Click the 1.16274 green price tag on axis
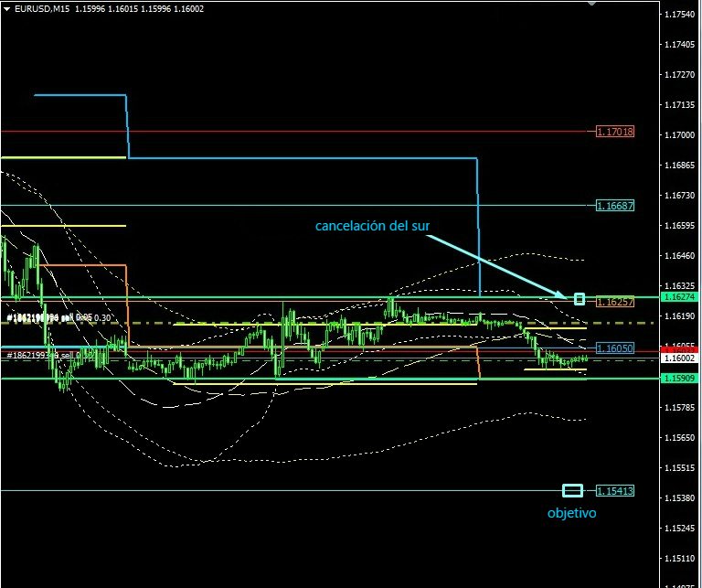 coord(679,297)
